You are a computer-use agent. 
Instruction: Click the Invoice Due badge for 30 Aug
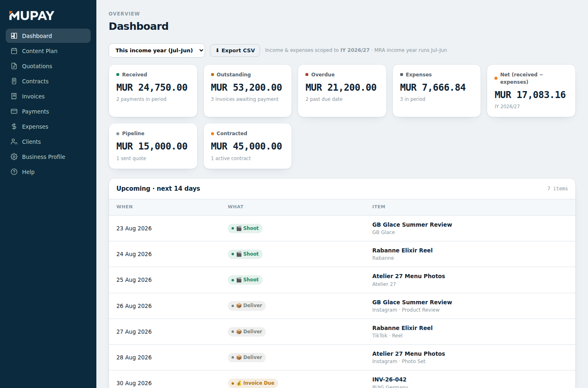tap(253, 383)
